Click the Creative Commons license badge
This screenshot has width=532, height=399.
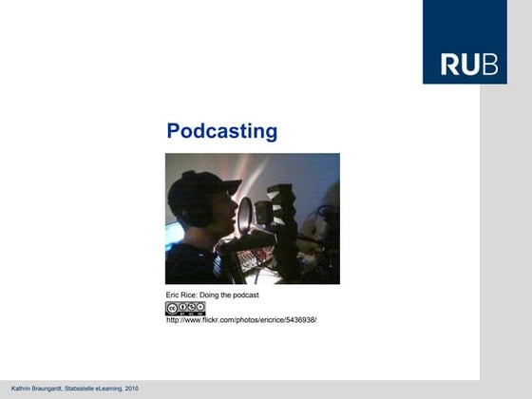tap(185, 309)
